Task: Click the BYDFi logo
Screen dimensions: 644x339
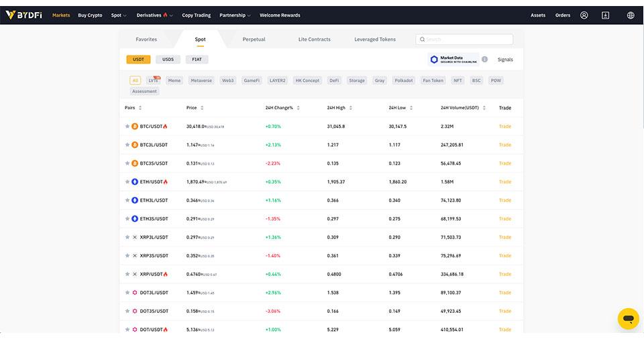Action: tap(23, 15)
